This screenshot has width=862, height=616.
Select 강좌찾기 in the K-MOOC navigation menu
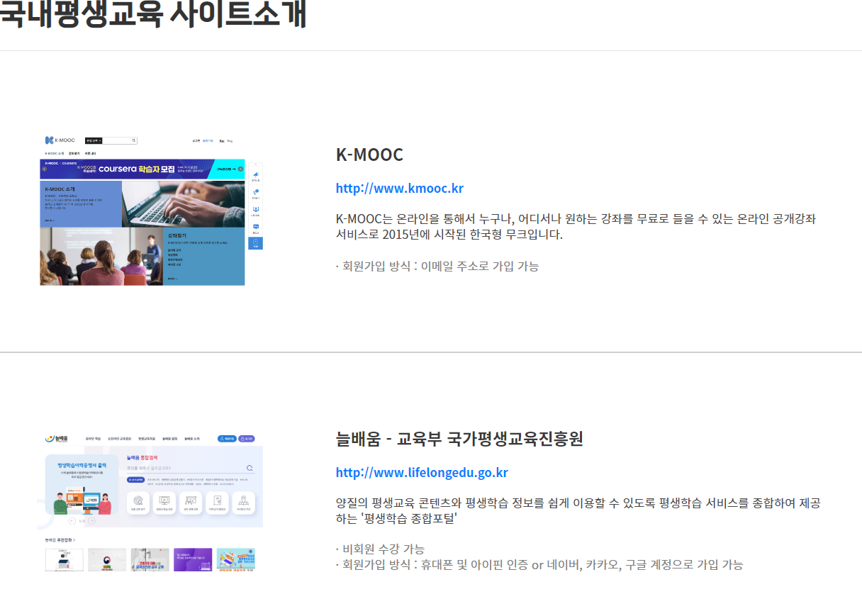tap(74, 153)
